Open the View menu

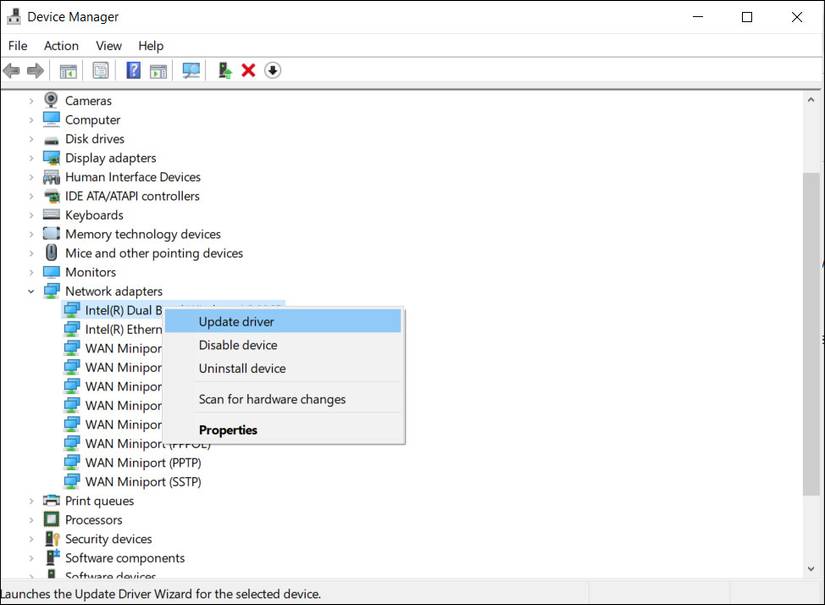coord(108,46)
